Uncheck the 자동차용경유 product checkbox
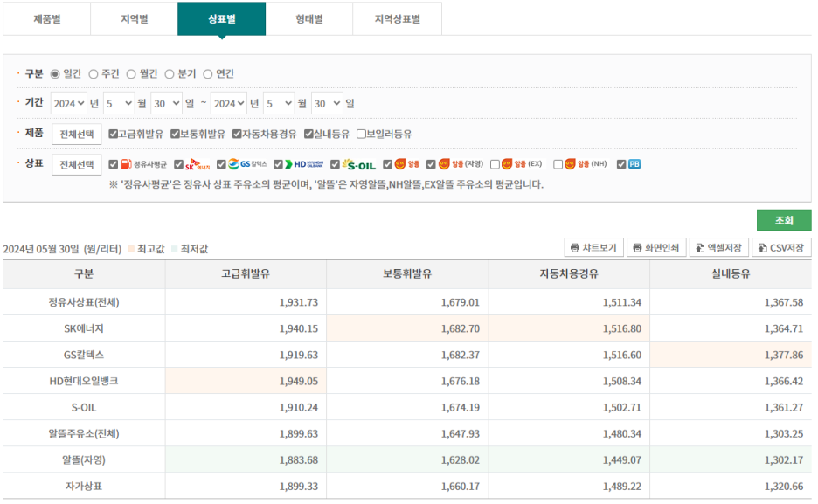 (x=237, y=134)
